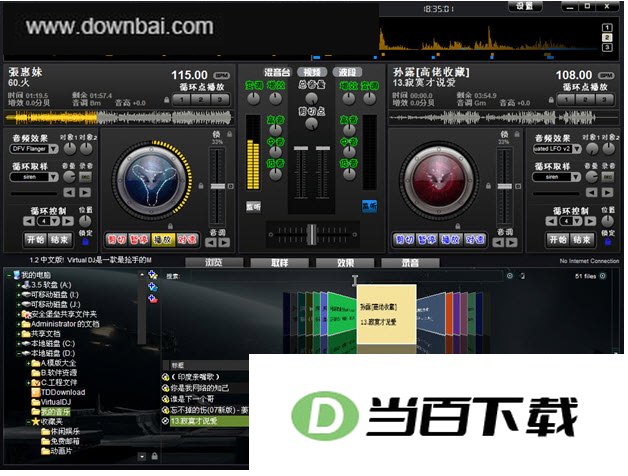Click the left deck pitch bend down arrow
This screenshot has width=628, height=476.
pos(211,243)
